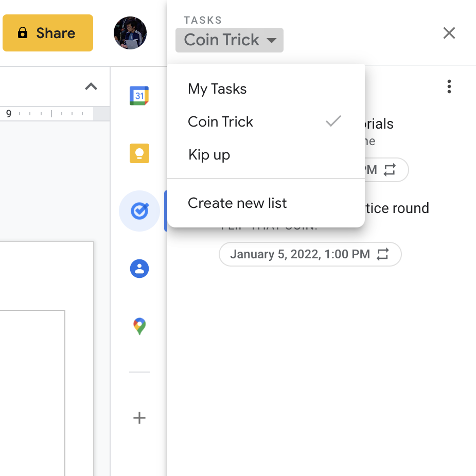This screenshot has height=476, width=476.
Task: Open Google Contacts from the side panel
Action: click(x=139, y=269)
